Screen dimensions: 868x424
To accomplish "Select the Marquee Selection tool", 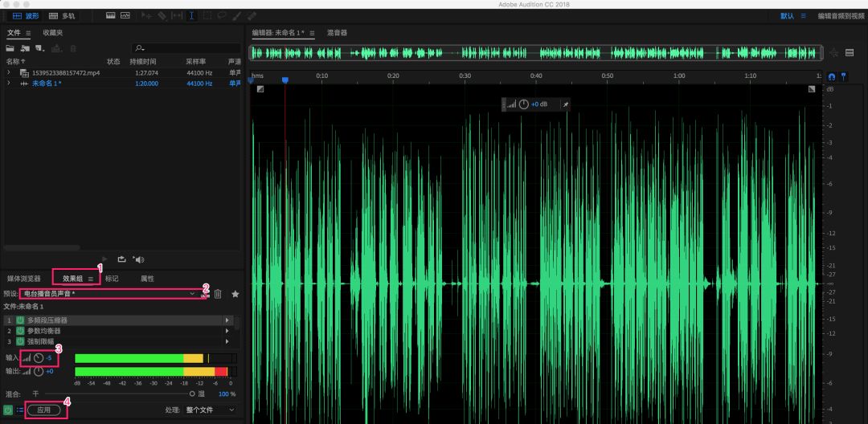I will [x=207, y=16].
